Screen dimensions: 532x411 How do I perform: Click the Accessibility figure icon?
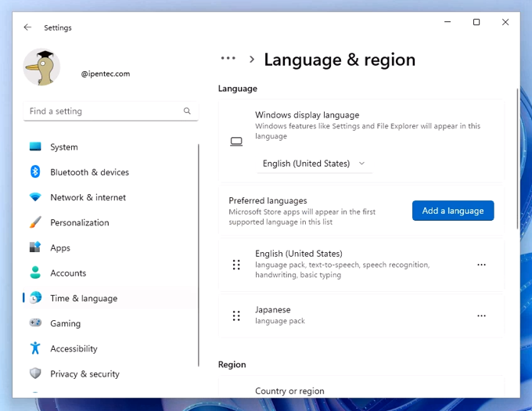pyautogui.click(x=35, y=348)
